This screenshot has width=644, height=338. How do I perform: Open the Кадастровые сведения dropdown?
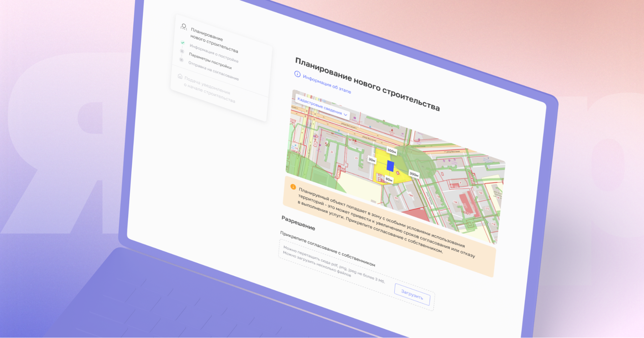point(322,107)
